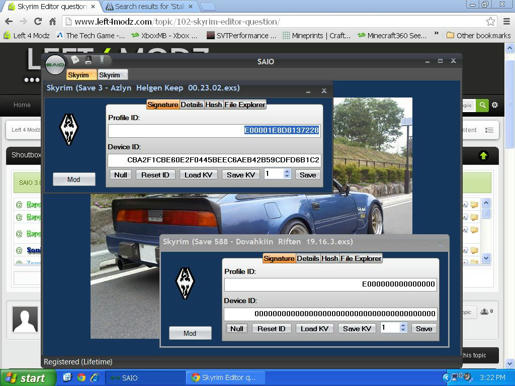Open Details tab in Riften save window
The width and height of the screenshot is (515, 386).
tap(308, 258)
